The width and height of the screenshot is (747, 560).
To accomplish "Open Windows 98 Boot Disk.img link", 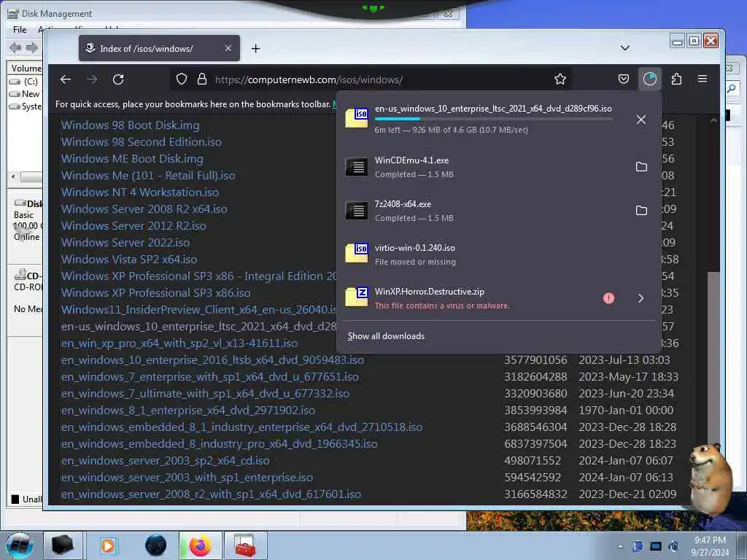I will 131,125.
